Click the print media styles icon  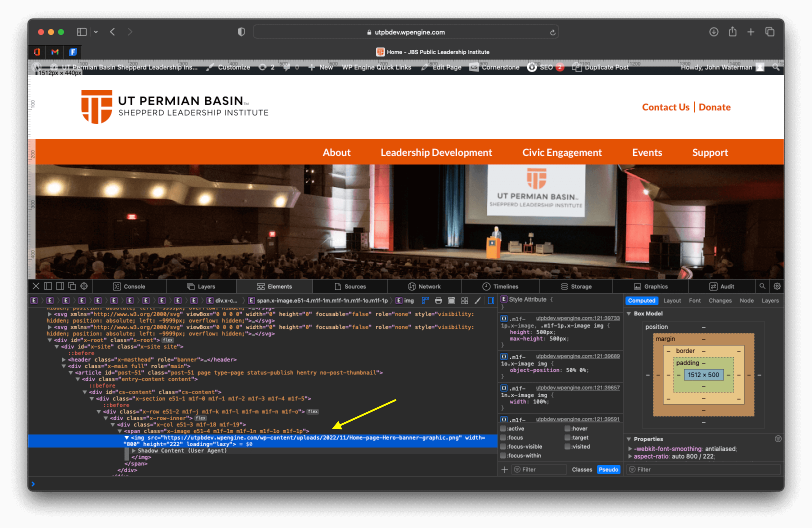[438, 300]
